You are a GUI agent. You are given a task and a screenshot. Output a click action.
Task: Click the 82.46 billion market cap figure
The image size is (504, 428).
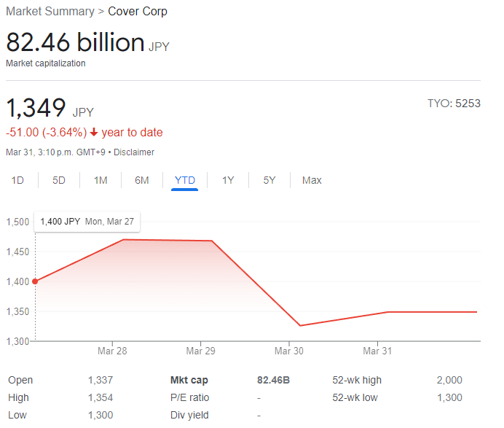(76, 42)
